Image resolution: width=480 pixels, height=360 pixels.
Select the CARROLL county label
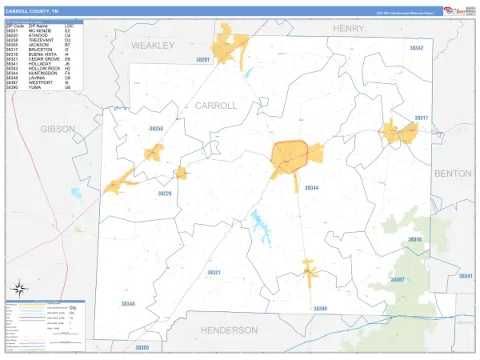click(x=216, y=106)
